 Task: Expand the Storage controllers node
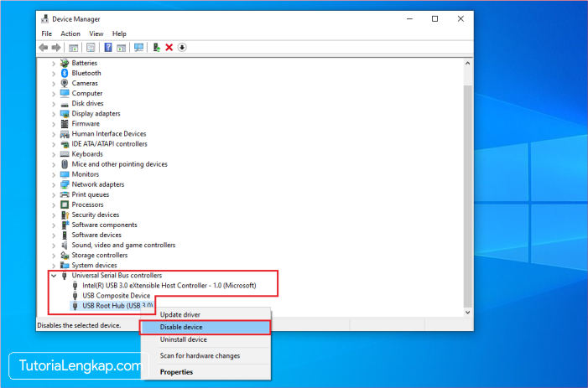[x=54, y=256]
